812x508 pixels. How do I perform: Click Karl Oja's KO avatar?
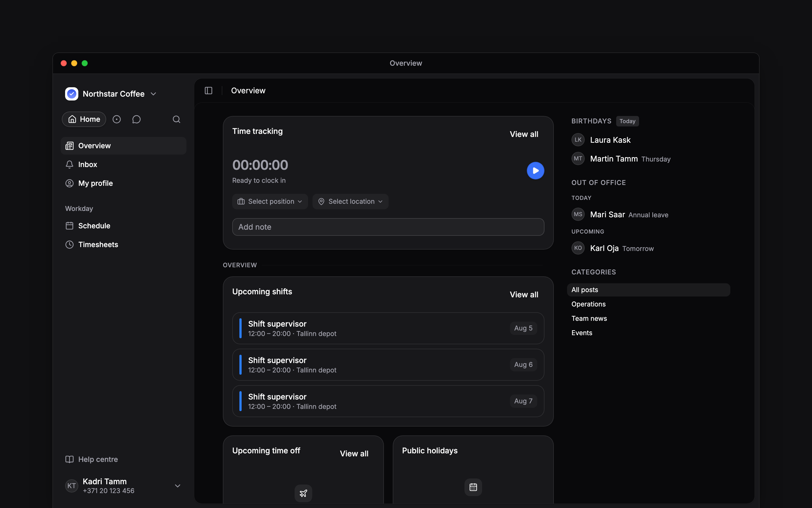point(578,248)
